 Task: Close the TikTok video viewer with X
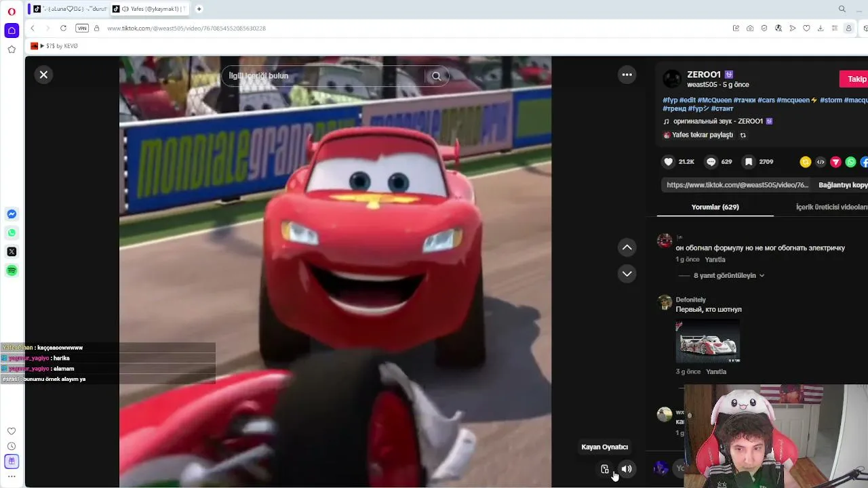[x=43, y=75]
